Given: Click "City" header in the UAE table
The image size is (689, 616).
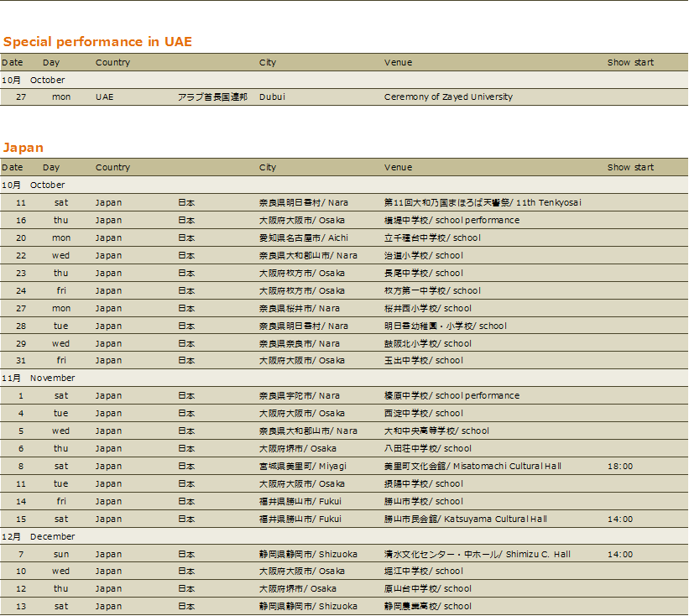Looking at the screenshot, I should (267, 63).
